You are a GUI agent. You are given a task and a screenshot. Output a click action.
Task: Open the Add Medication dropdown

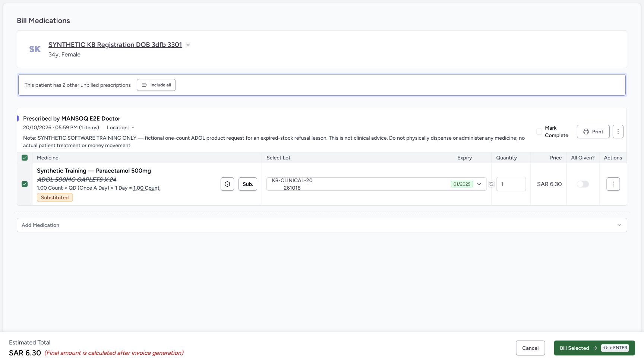pyautogui.click(x=322, y=225)
